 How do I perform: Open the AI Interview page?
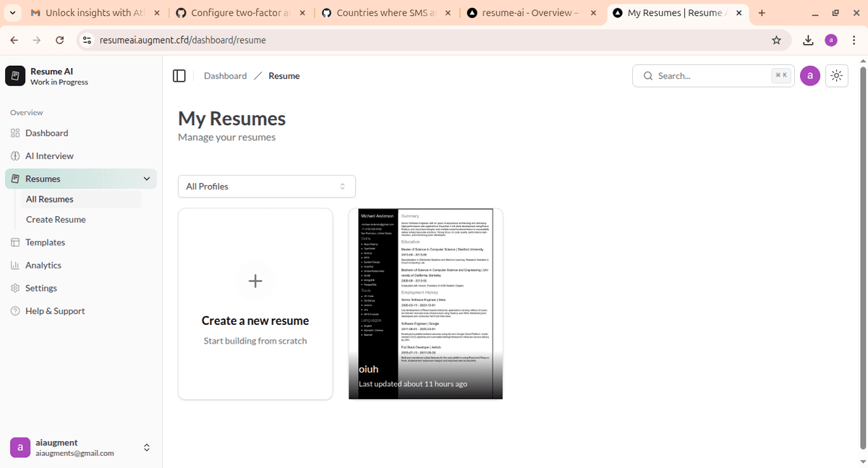[x=49, y=156]
